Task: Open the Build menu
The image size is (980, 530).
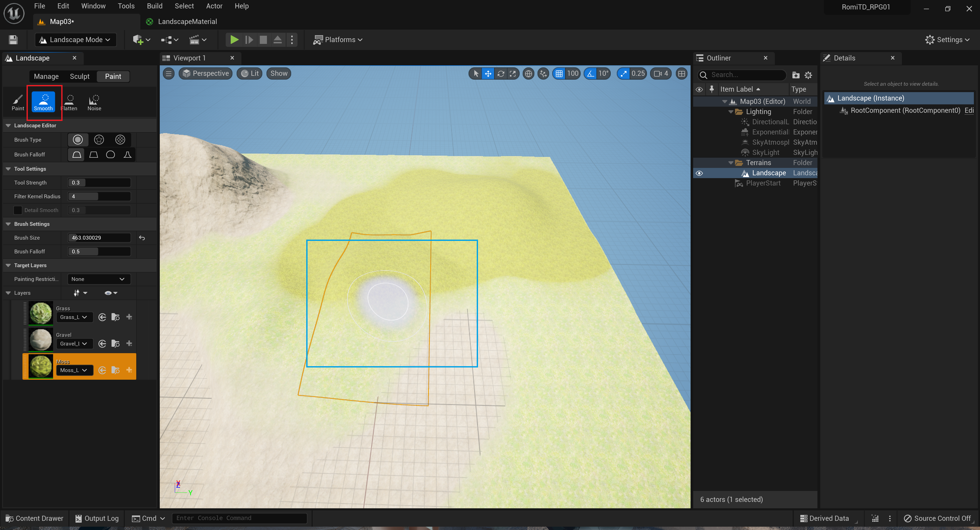Action: (154, 6)
